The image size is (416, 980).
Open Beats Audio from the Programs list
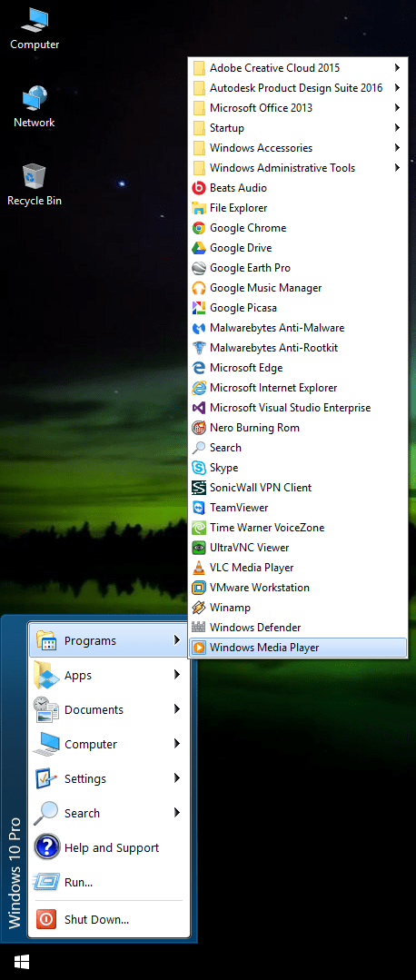[x=298, y=187]
